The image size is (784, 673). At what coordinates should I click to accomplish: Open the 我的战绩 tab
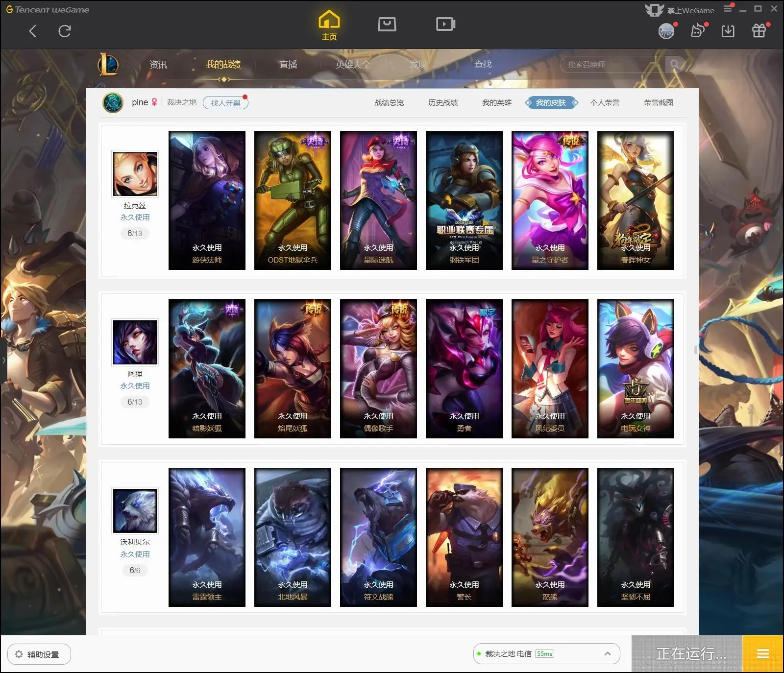tap(223, 64)
